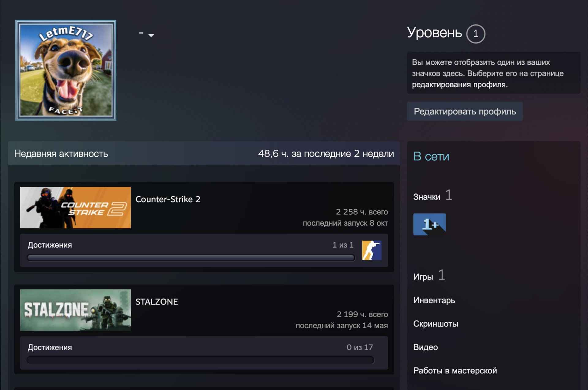Open Видео from the sidebar
Image resolution: width=588 pixels, height=390 pixels.
[425, 347]
